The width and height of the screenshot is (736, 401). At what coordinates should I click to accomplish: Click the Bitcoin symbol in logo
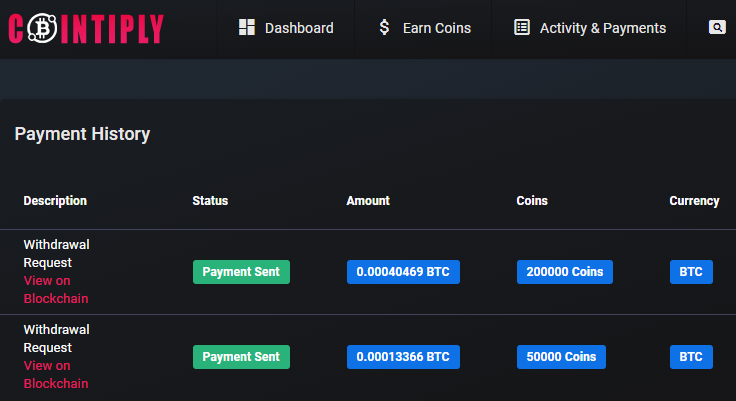tap(42, 28)
